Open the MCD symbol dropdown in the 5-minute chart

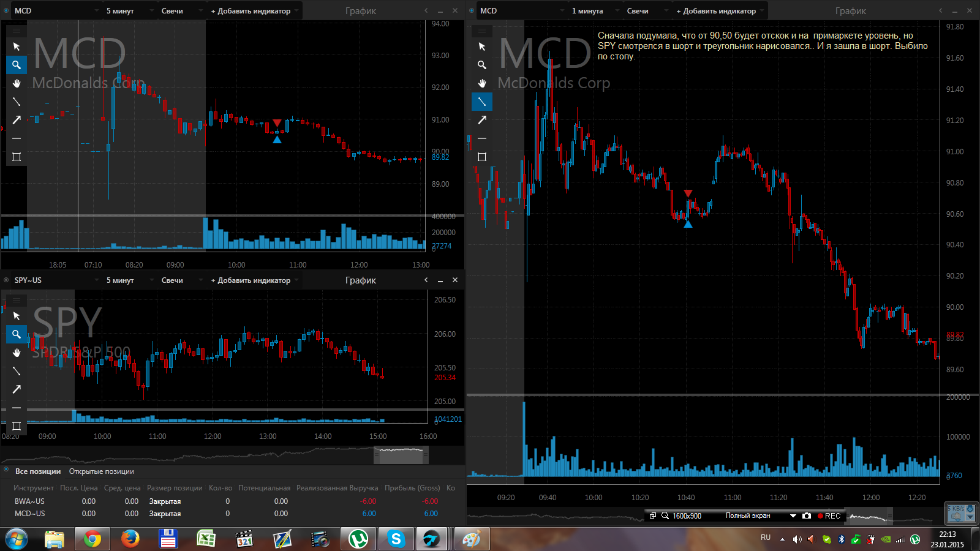click(x=57, y=10)
